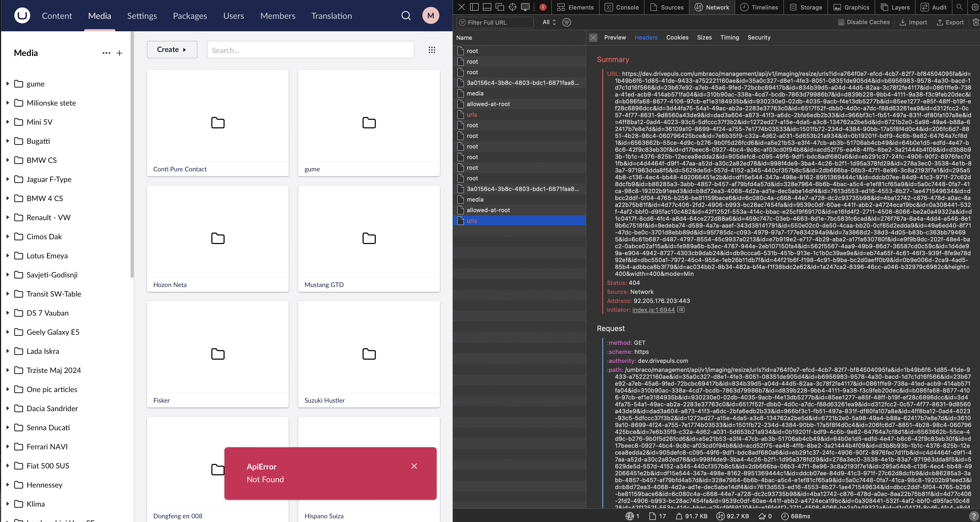Start element selection crosshair tool

[513, 7]
